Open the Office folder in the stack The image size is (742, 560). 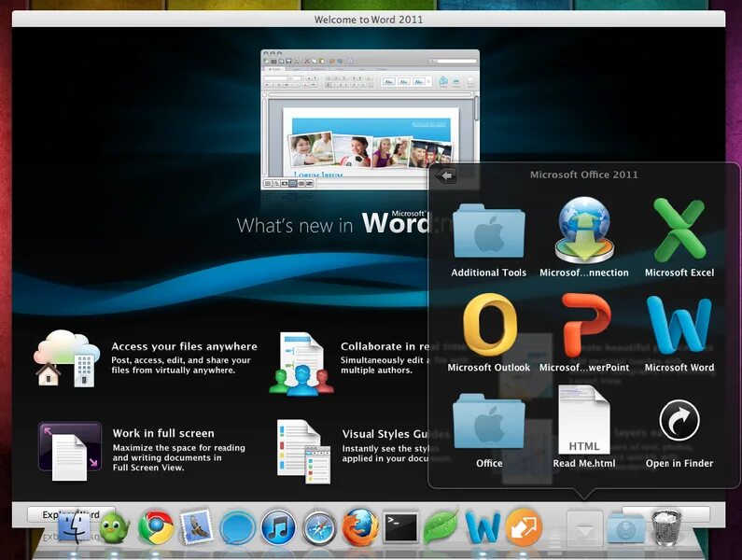[489, 420]
